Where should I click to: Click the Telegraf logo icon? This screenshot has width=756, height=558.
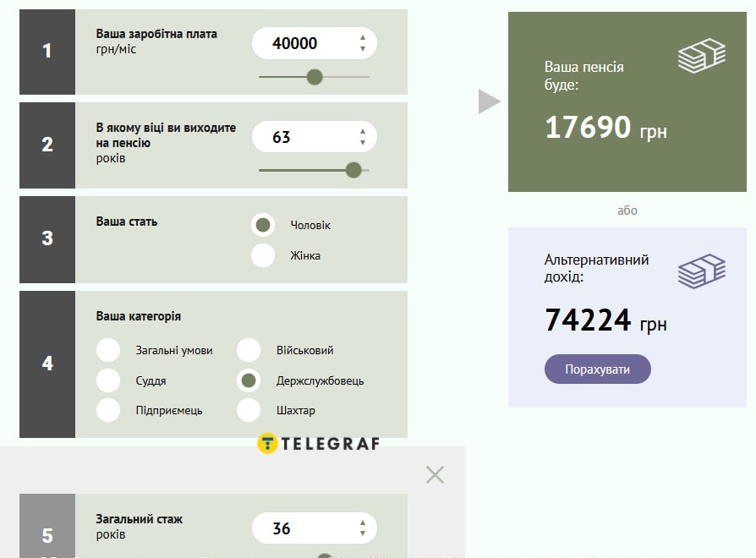point(267,443)
